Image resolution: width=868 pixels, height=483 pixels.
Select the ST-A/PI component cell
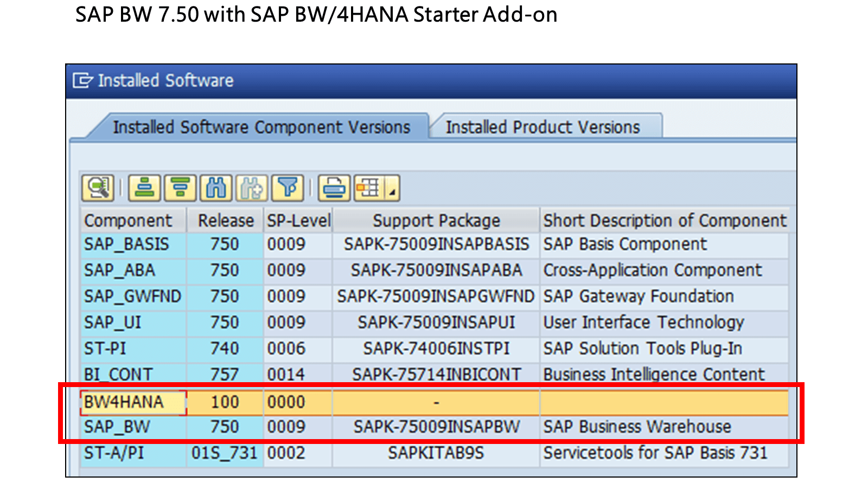pyautogui.click(x=133, y=453)
